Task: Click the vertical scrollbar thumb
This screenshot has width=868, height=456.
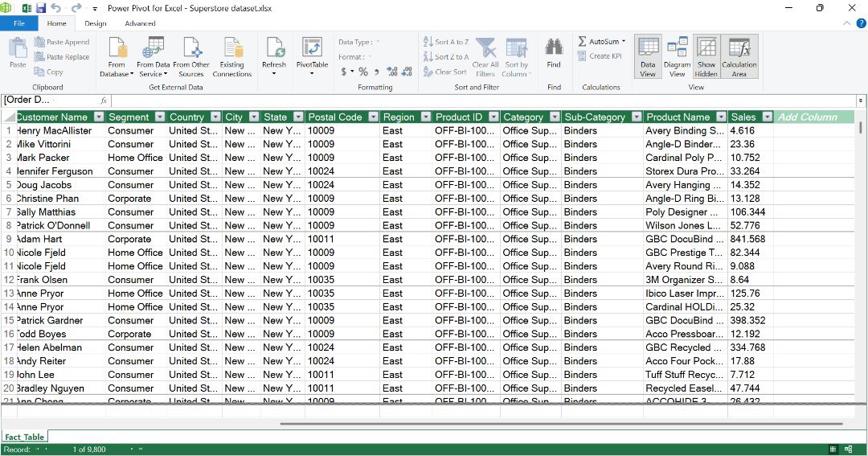Action: pos(861,127)
